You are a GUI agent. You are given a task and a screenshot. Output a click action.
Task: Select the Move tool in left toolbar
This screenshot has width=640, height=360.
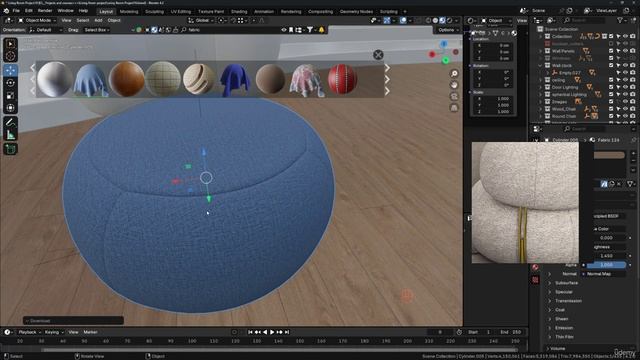tap(10, 70)
